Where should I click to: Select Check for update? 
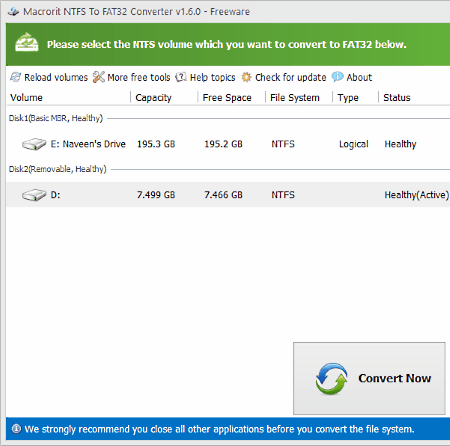point(291,77)
